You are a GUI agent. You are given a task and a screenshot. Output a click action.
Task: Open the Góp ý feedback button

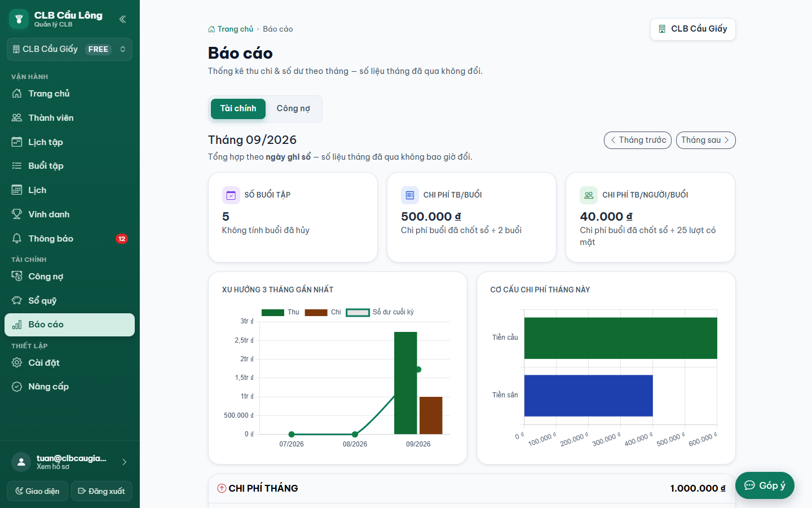click(x=765, y=485)
